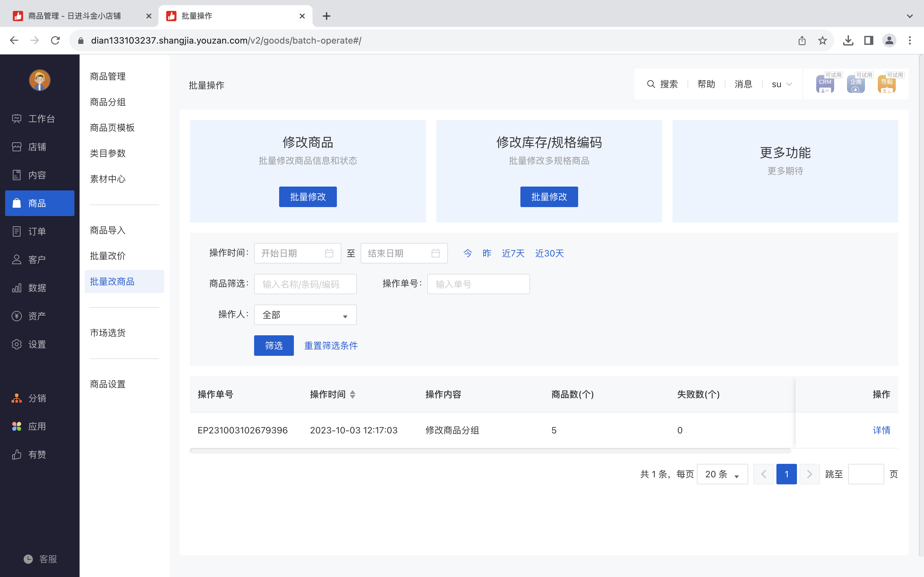Open the calendar picker for 开始日期

[x=329, y=253]
